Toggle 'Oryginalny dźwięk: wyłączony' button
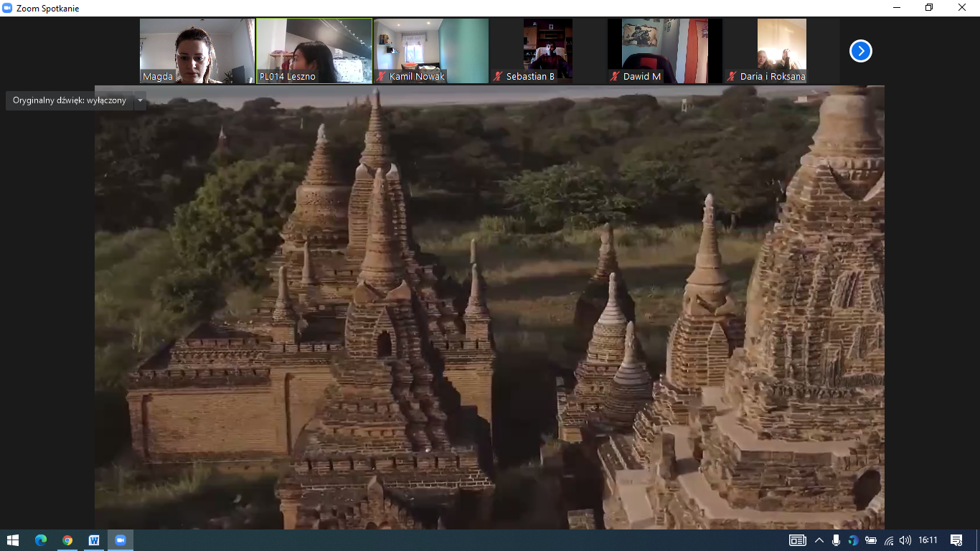 pyautogui.click(x=70, y=101)
